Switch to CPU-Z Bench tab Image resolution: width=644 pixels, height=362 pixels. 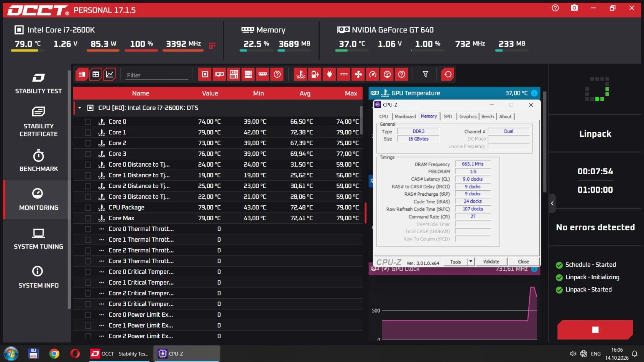click(x=488, y=116)
